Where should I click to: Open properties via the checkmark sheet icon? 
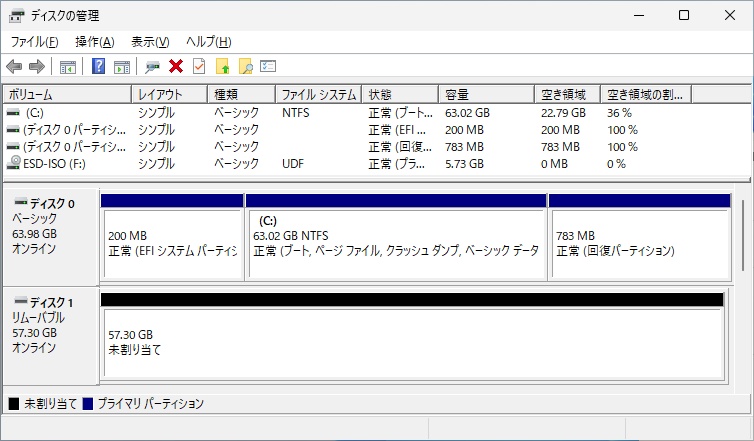(x=199, y=66)
